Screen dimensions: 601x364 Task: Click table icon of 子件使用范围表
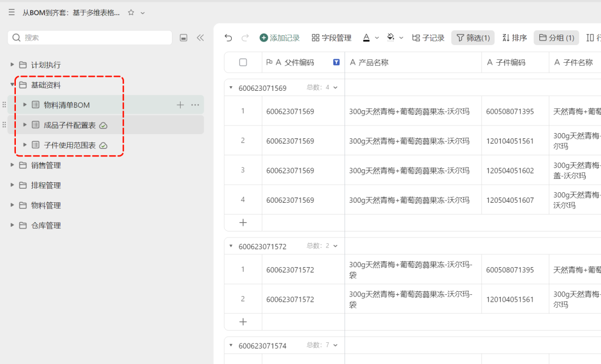[35, 145]
